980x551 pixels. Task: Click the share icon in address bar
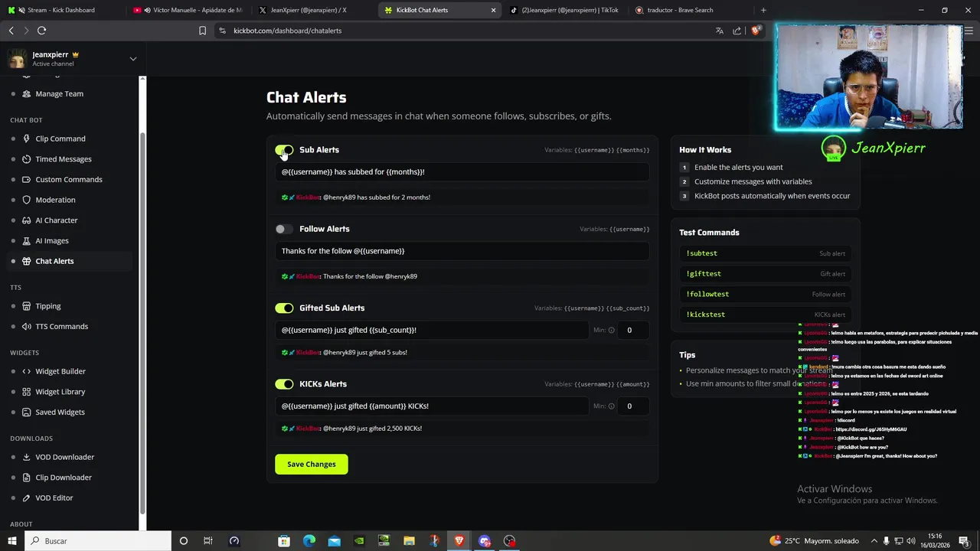pyautogui.click(x=737, y=31)
